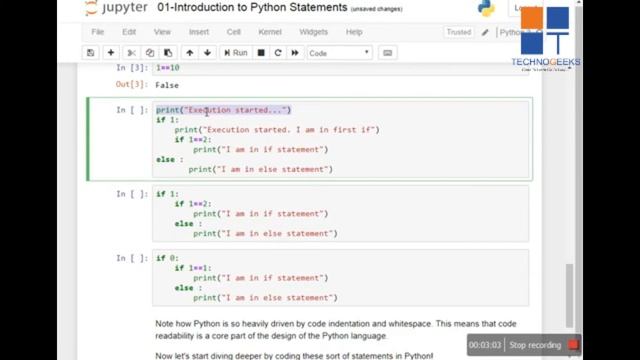This screenshot has height=360, width=640.
Task: Click the recording timer 00:03:03
Action: (x=484, y=345)
